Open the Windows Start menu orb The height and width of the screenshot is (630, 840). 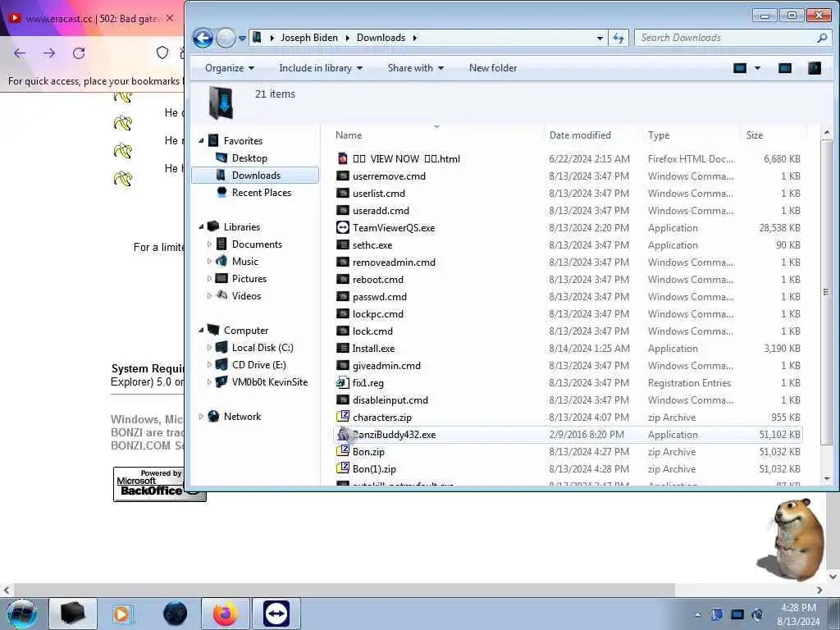pyautogui.click(x=21, y=614)
